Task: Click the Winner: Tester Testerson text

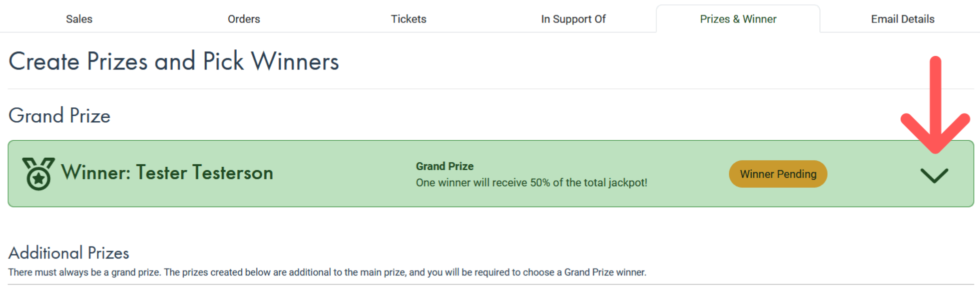Action: coord(167,173)
